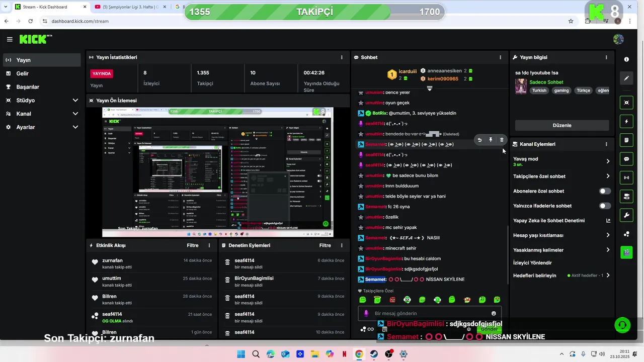Toggle Yalnızca ifadelerle sohbet switch
The width and height of the screenshot is (644, 362).
tap(605, 206)
